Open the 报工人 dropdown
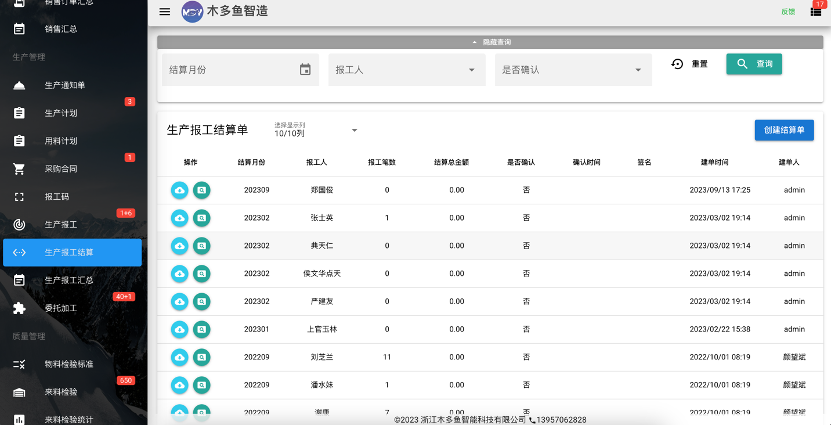 407,69
